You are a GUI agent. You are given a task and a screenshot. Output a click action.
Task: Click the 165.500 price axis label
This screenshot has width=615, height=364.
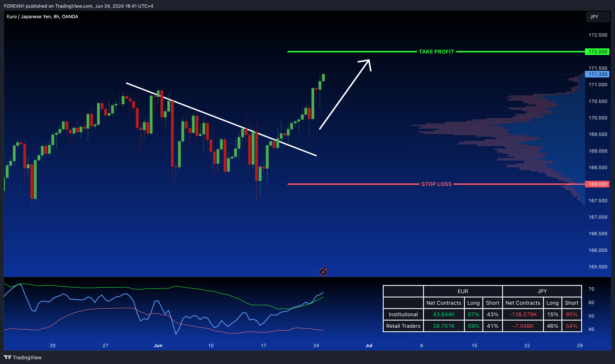(598, 267)
